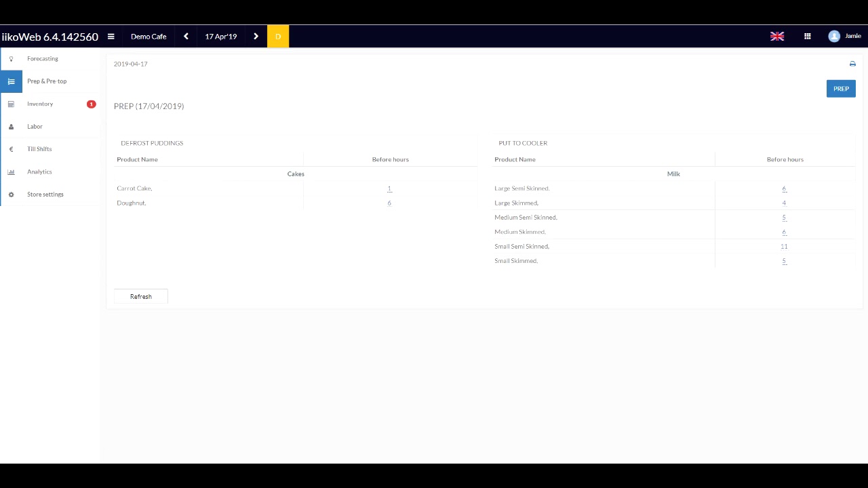Click the yellow D shift badge
Viewport: 868px width, 488px height.
278,37
